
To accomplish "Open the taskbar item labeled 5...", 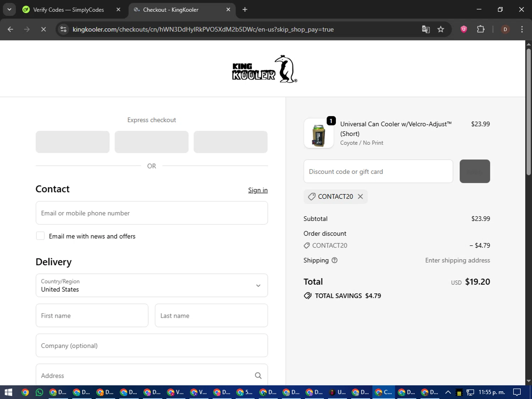I will [244, 392].
